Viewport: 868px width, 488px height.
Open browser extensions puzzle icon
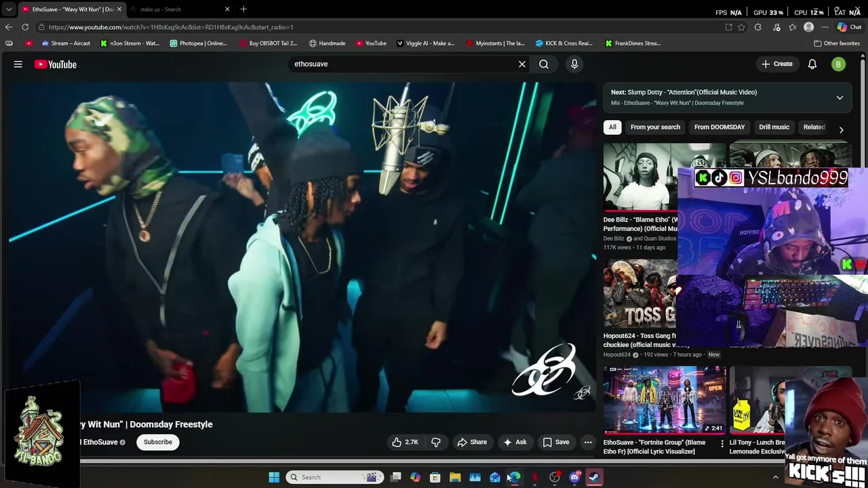[758, 27]
